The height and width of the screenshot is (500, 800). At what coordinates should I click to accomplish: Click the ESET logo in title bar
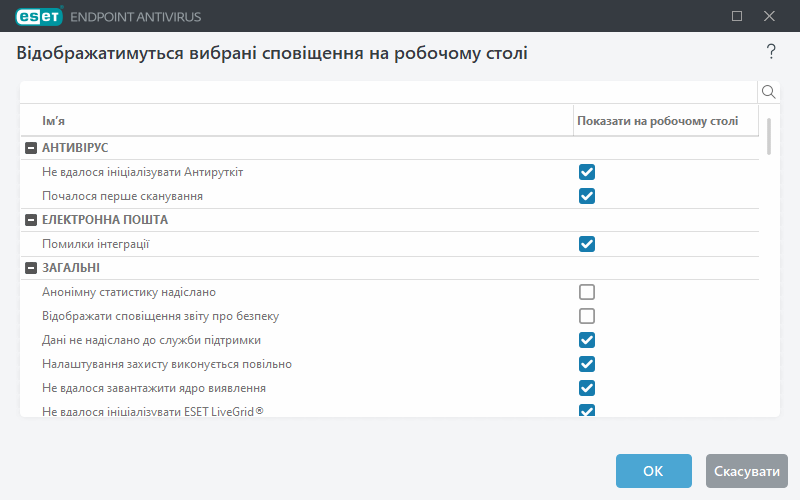click(x=39, y=16)
